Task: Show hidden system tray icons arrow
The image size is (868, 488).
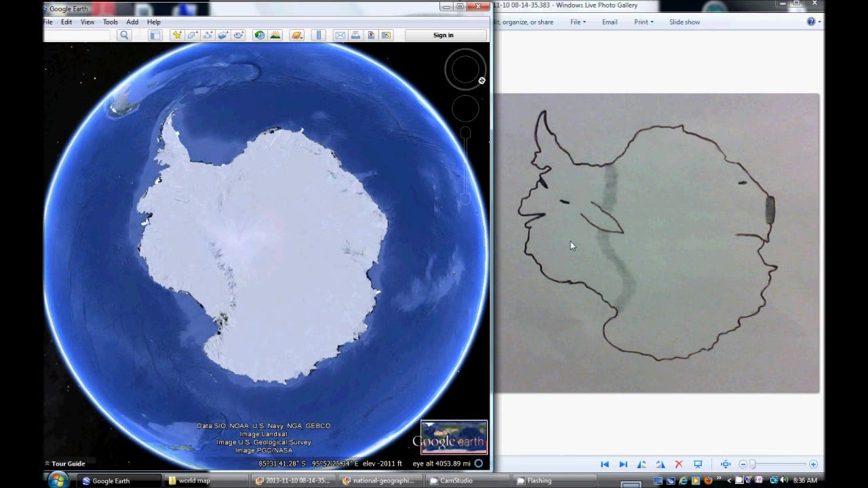Action: (728, 481)
